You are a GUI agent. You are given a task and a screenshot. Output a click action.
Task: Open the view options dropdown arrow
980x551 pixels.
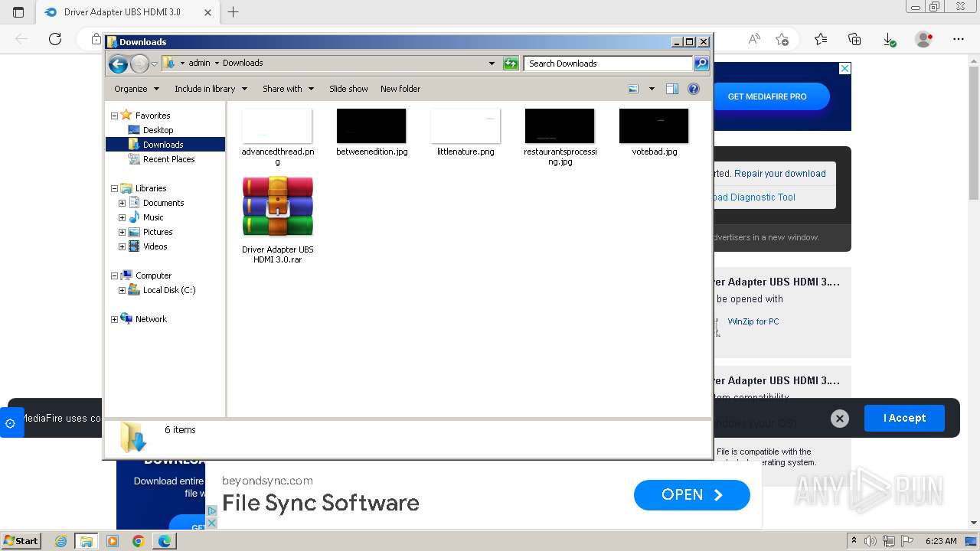652,89
